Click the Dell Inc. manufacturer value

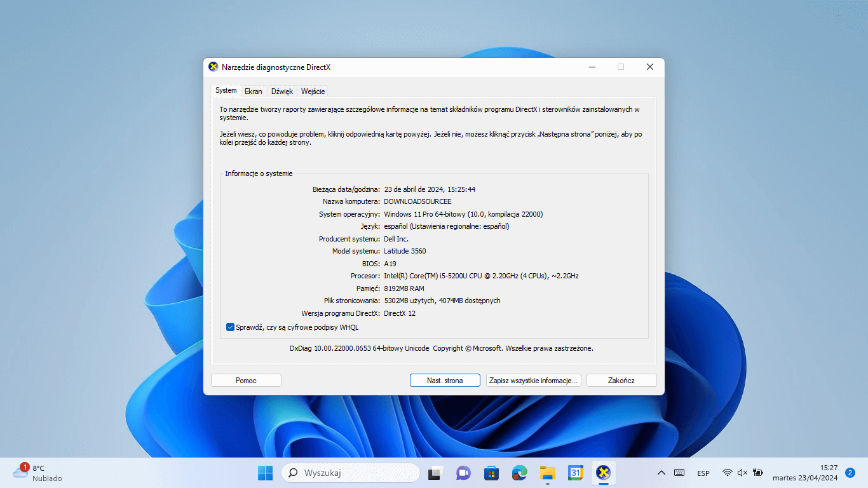[x=397, y=239]
